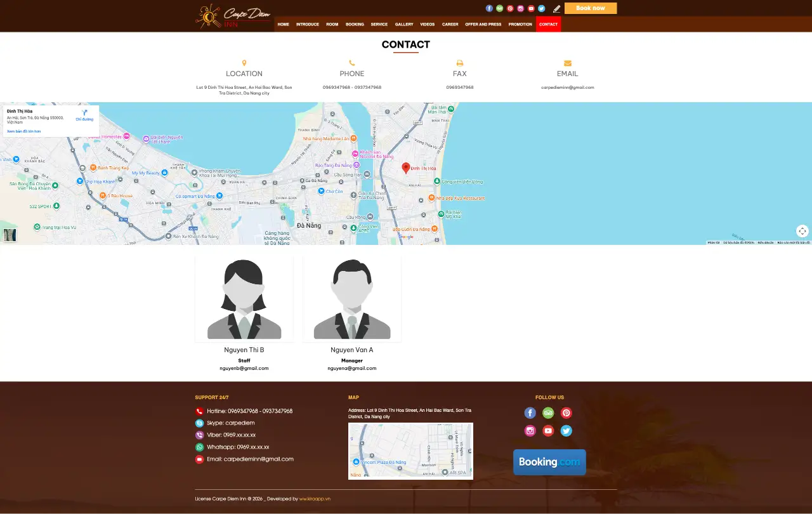This screenshot has width=812, height=514.
Task: Select OFFER AND PRESS in navigation
Action: click(483, 24)
